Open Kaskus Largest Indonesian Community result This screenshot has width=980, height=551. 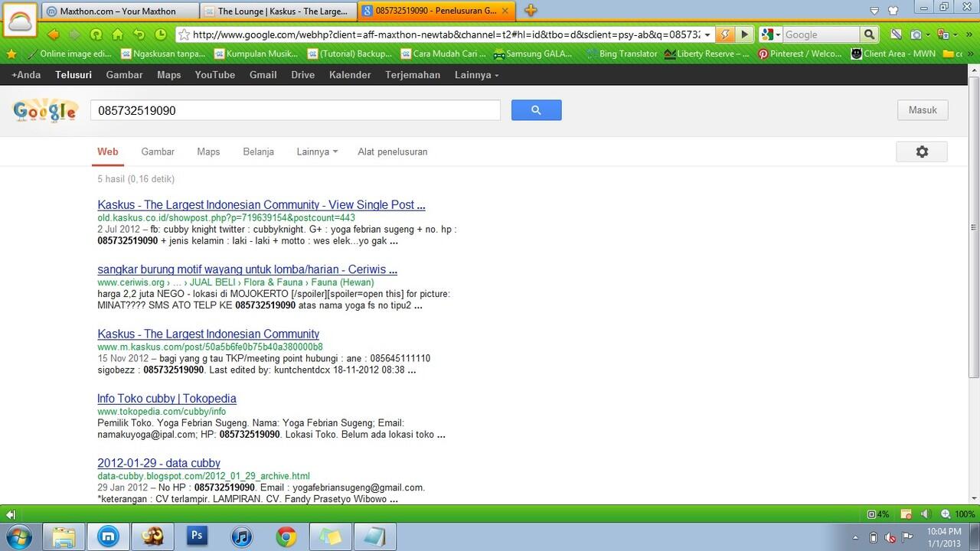208,334
